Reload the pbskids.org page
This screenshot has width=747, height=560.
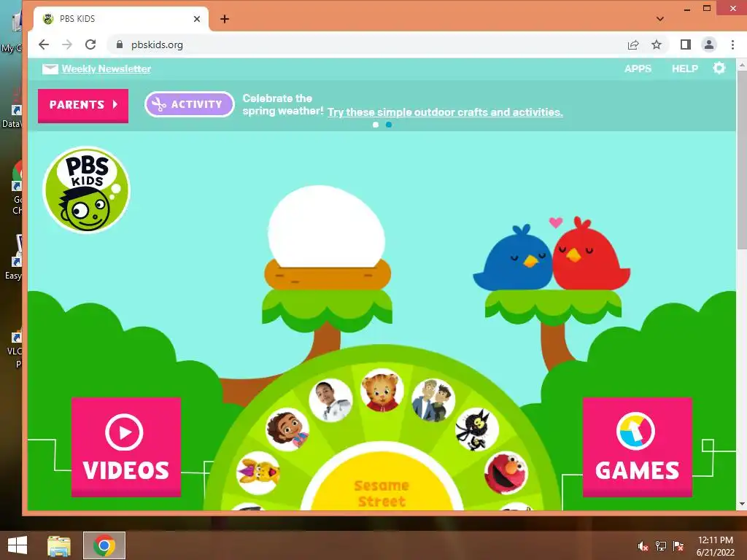tap(90, 44)
